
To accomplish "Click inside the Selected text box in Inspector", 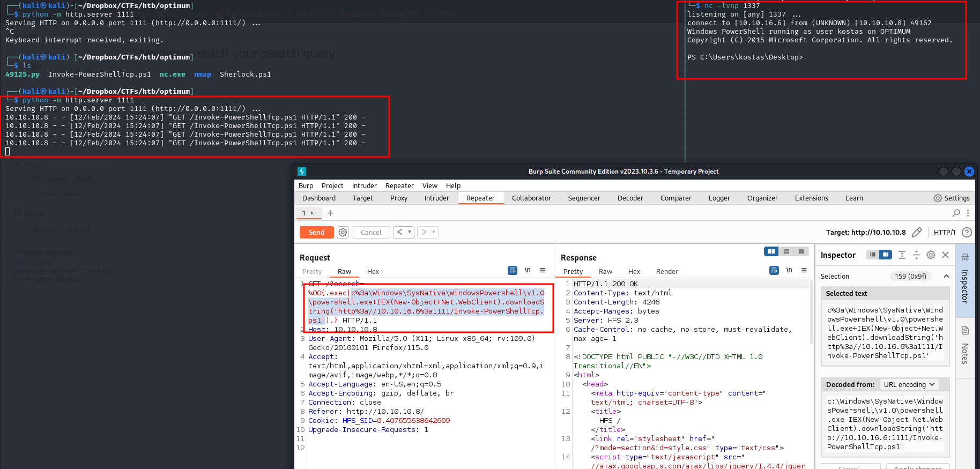I will [885, 333].
